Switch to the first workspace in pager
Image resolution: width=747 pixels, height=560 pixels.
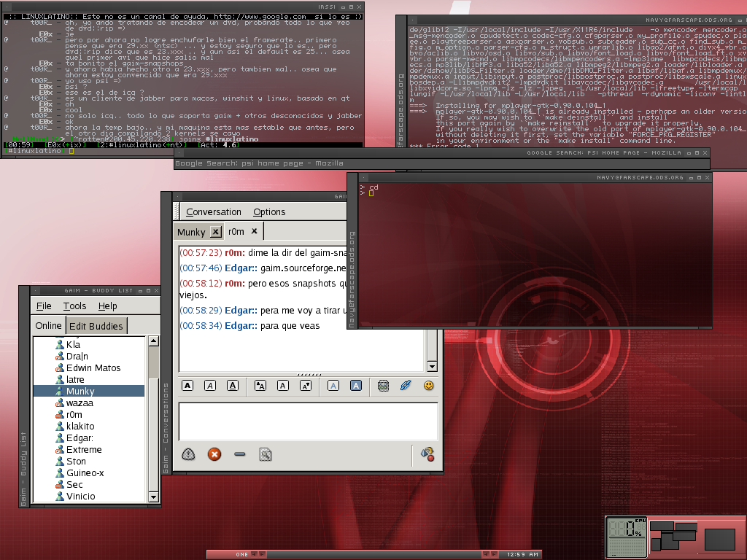click(673, 537)
